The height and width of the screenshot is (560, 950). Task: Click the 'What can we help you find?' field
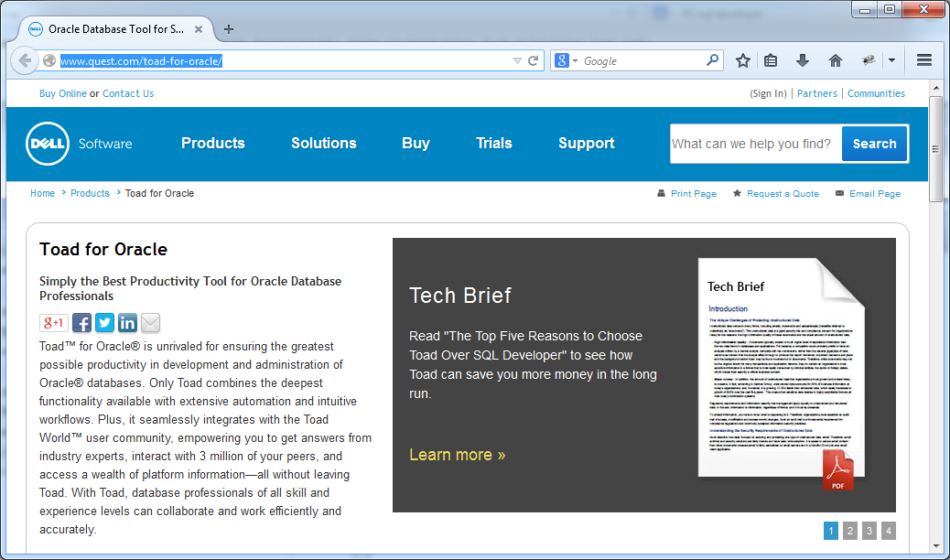[x=756, y=144]
